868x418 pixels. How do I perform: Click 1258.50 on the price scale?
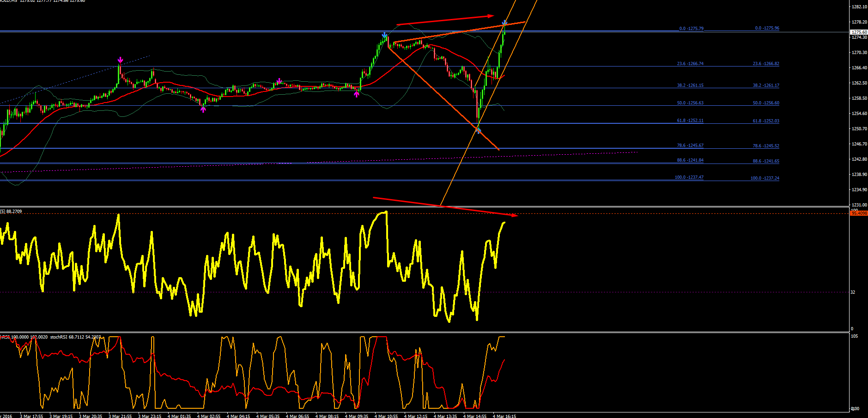[859, 98]
